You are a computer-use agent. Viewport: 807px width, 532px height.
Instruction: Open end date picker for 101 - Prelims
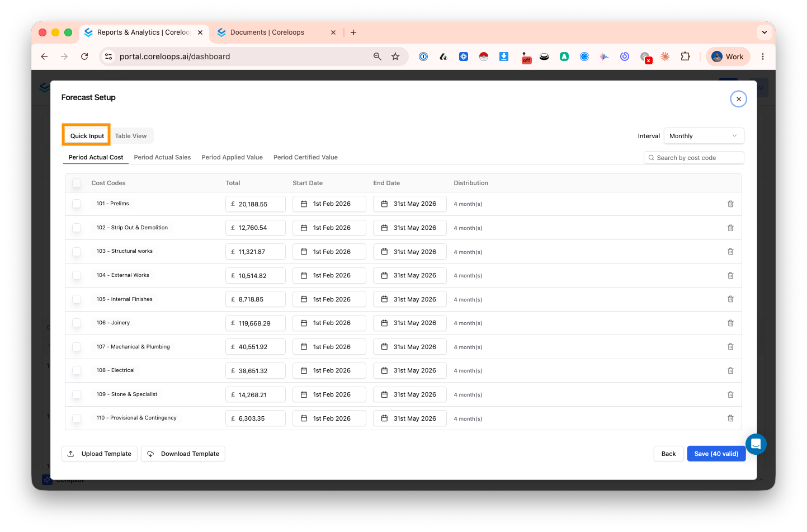tap(409, 204)
